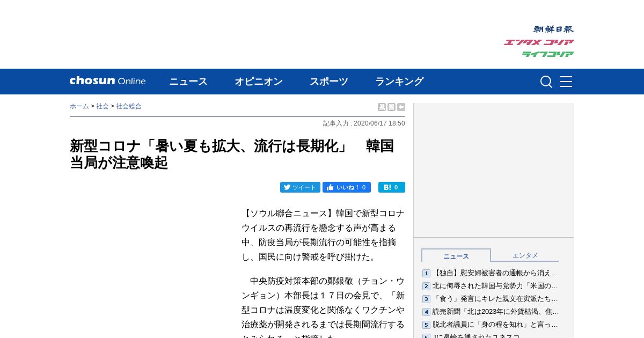Click the エンタメコリア logo
The height and width of the screenshot is (338, 644).
tap(539, 42)
